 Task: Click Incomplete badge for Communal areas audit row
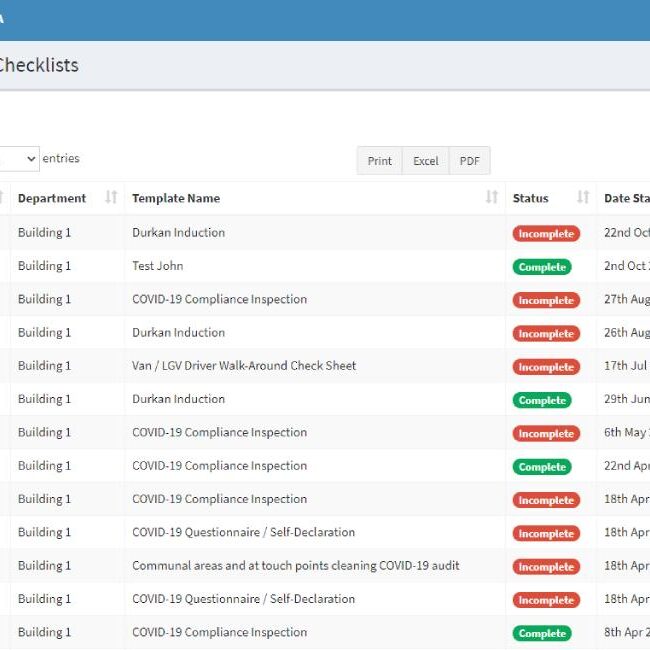click(x=546, y=567)
